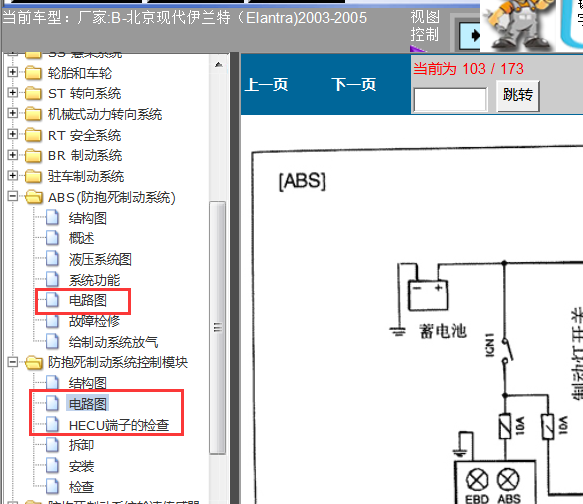The image size is (583, 504).
Task: Click the arrow icon in view control
Action: (470, 36)
